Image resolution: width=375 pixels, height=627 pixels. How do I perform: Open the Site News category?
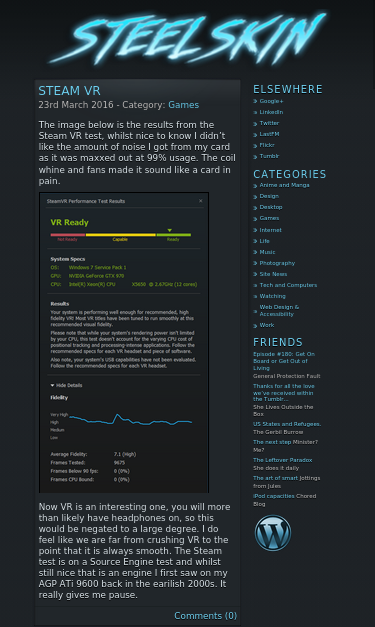pos(273,274)
